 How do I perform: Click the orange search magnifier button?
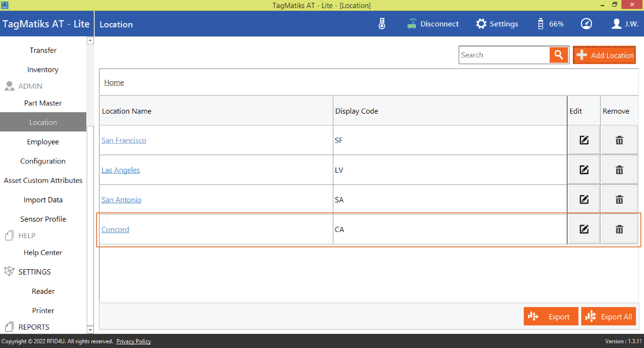(558, 55)
